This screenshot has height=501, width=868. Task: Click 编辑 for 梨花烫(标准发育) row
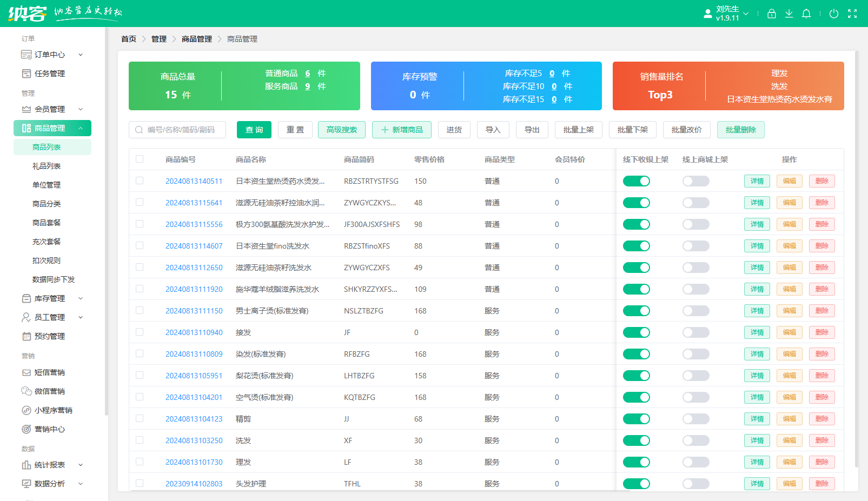pos(790,376)
